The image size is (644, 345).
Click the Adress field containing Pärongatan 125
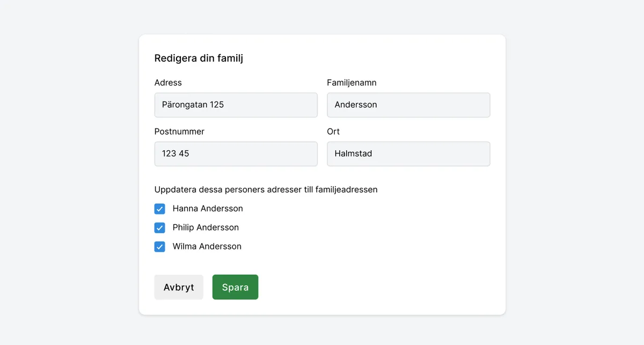point(236,105)
